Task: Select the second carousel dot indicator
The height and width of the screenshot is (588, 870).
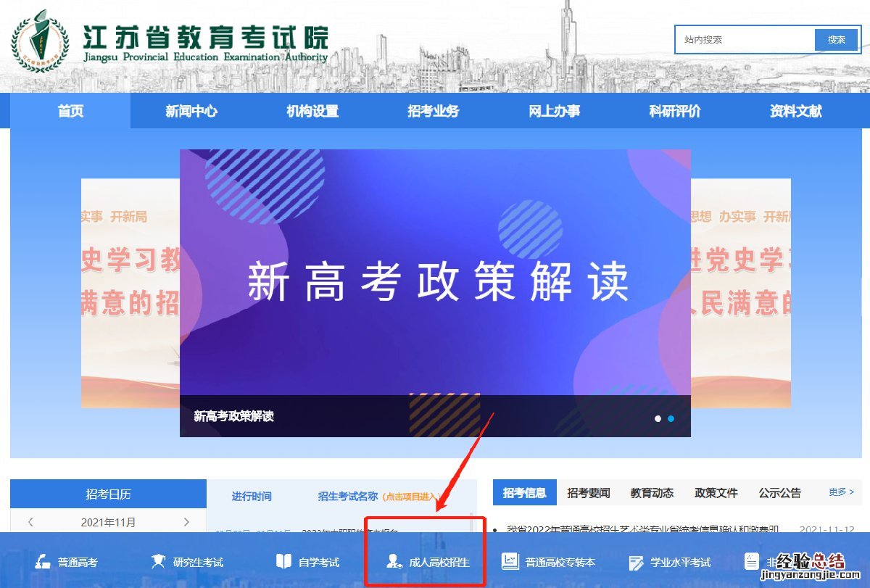Action: (671, 418)
